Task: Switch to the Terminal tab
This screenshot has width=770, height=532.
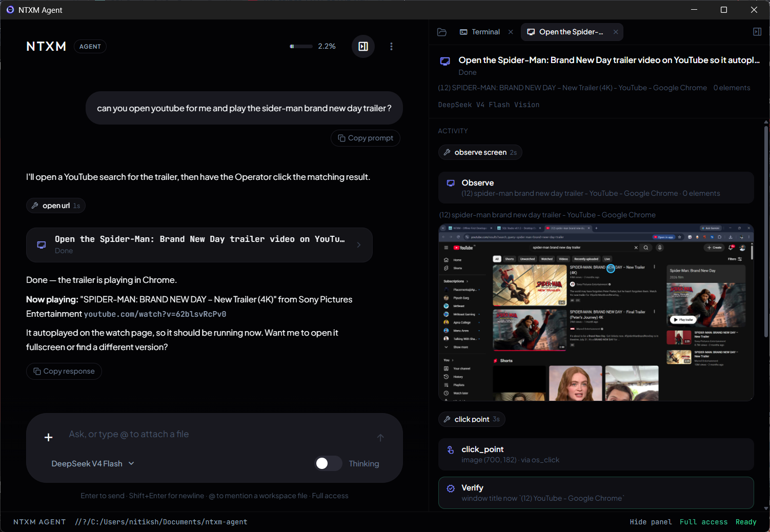Action: click(x=480, y=32)
